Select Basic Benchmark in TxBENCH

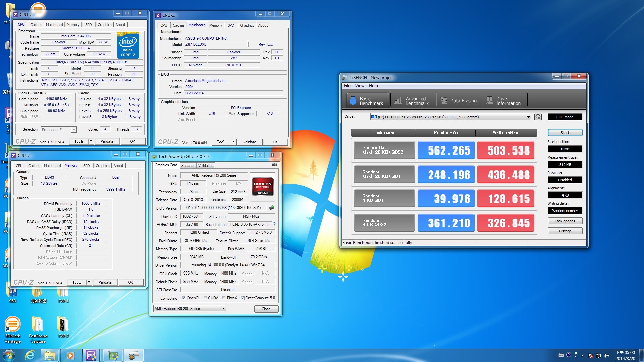[366, 100]
